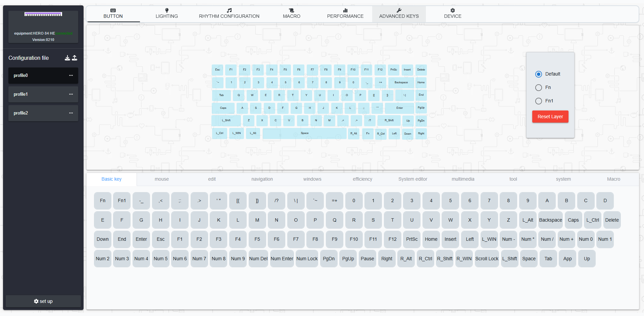Click the bar chart Performance icon
The height and width of the screenshot is (316, 644).
(x=345, y=10)
